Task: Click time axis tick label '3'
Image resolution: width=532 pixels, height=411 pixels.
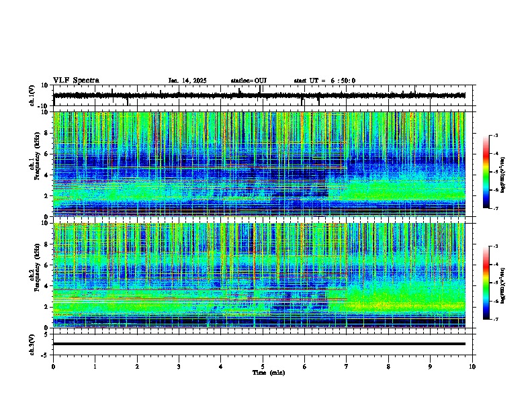Action: coord(179,367)
